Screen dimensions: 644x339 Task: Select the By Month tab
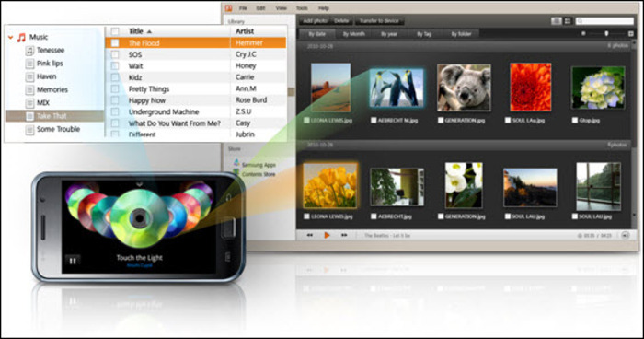(x=353, y=34)
